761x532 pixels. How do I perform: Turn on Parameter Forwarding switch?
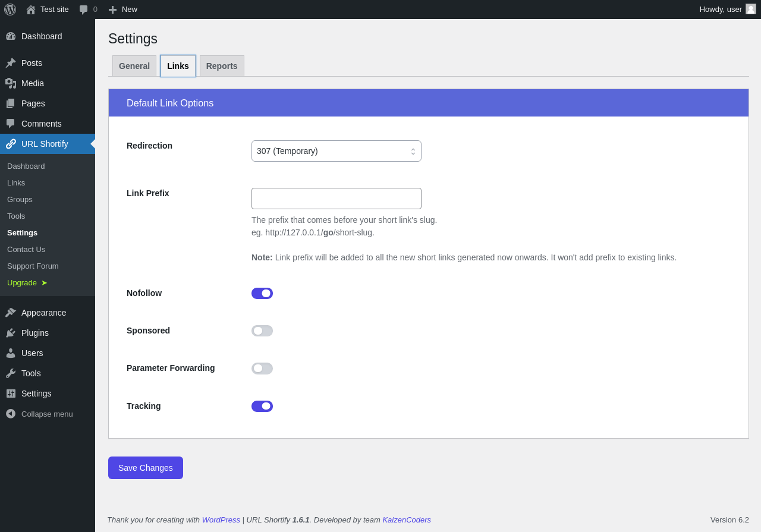pos(262,369)
